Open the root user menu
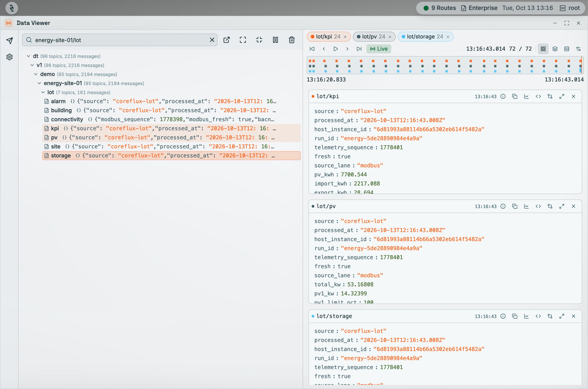 coord(570,8)
